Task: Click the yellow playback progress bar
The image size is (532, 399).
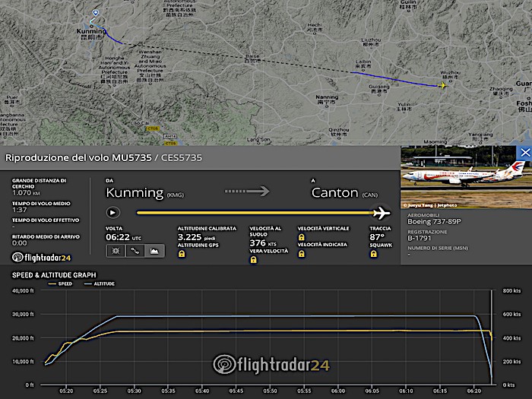Action: click(255, 213)
